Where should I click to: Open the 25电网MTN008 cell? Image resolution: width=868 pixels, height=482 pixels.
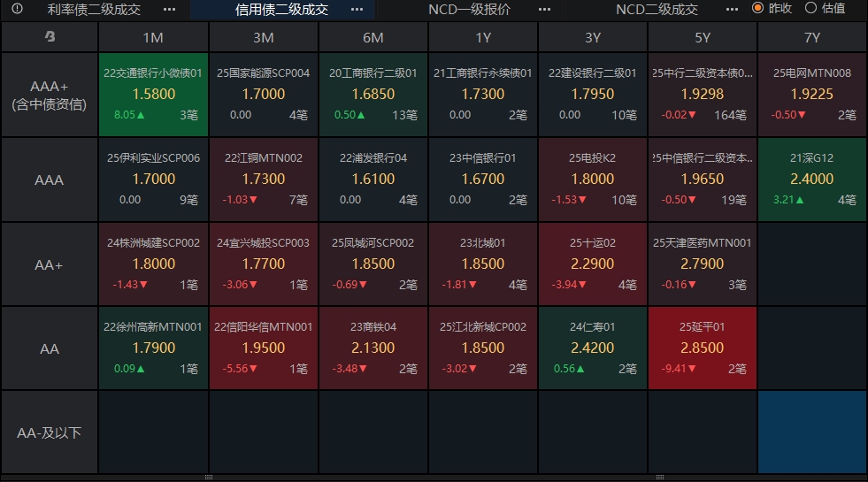pyautogui.click(x=812, y=95)
